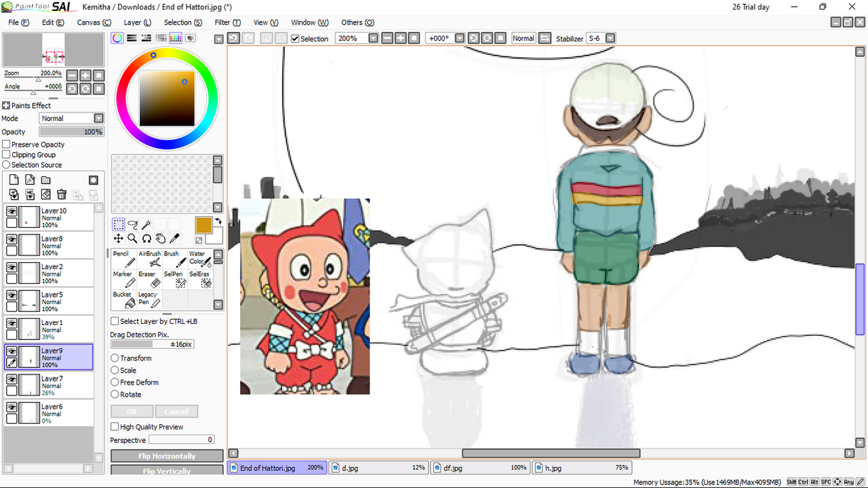Choose the Bucket fill tool

pyautogui.click(x=123, y=299)
